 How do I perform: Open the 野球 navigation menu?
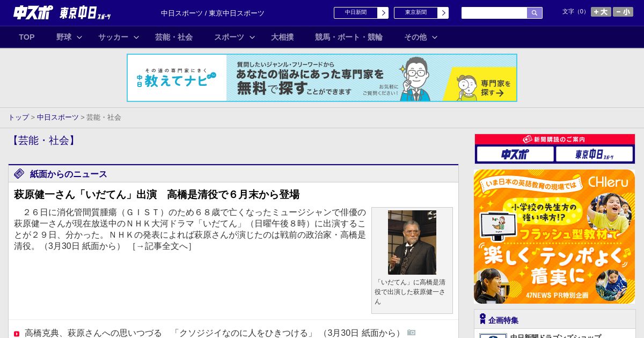click(x=64, y=37)
